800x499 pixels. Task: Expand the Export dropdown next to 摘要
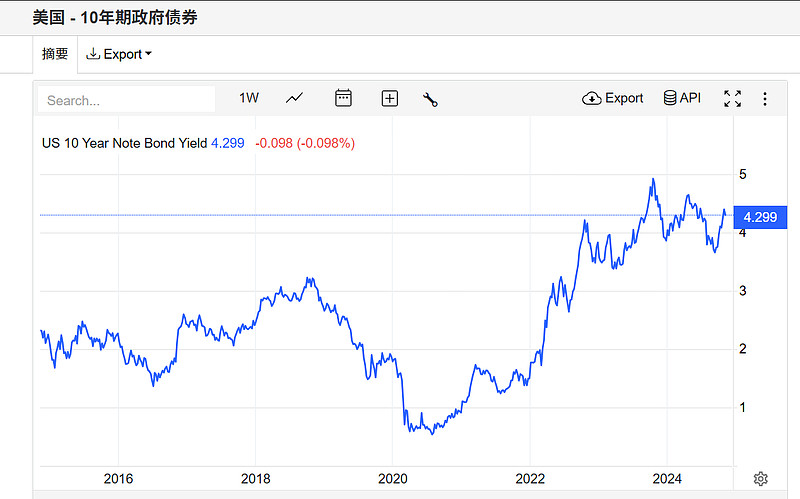119,54
